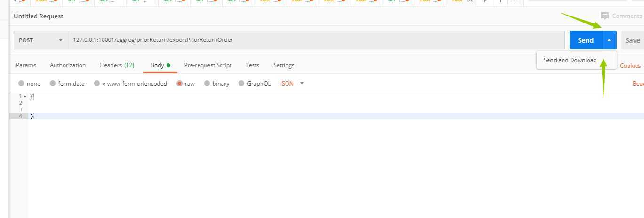Open the request Settings tab
The width and height of the screenshot is (644, 218).
pyautogui.click(x=284, y=65)
